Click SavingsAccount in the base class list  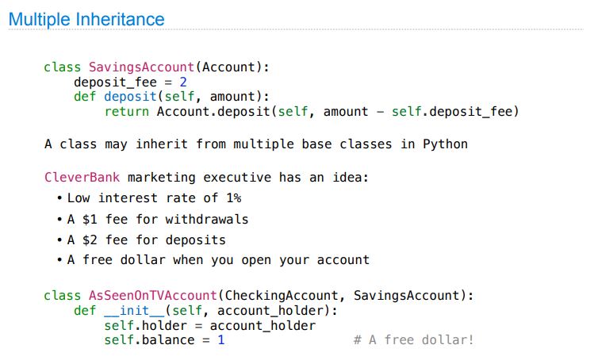coord(407,296)
